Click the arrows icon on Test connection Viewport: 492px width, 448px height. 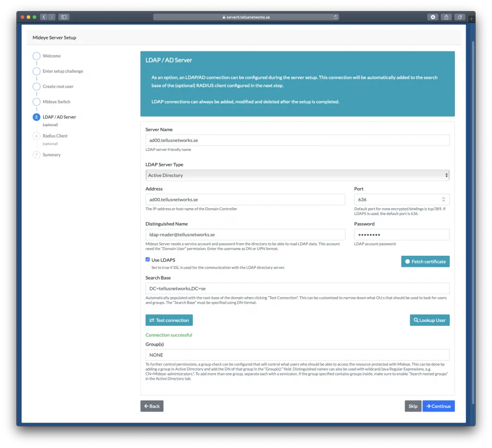tap(152, 320)
